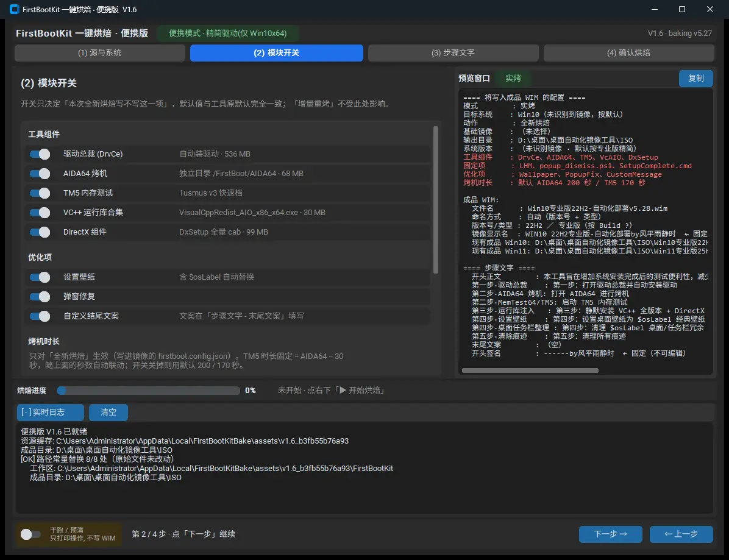
Task: Click the 便携模式 · 精简驱动 badge
Action: coord(228,33)
